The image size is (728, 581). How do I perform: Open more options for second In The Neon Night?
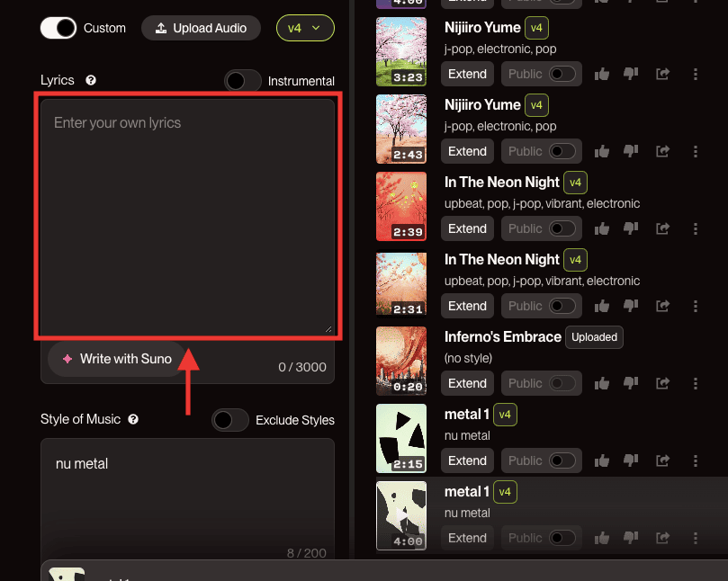695,306
